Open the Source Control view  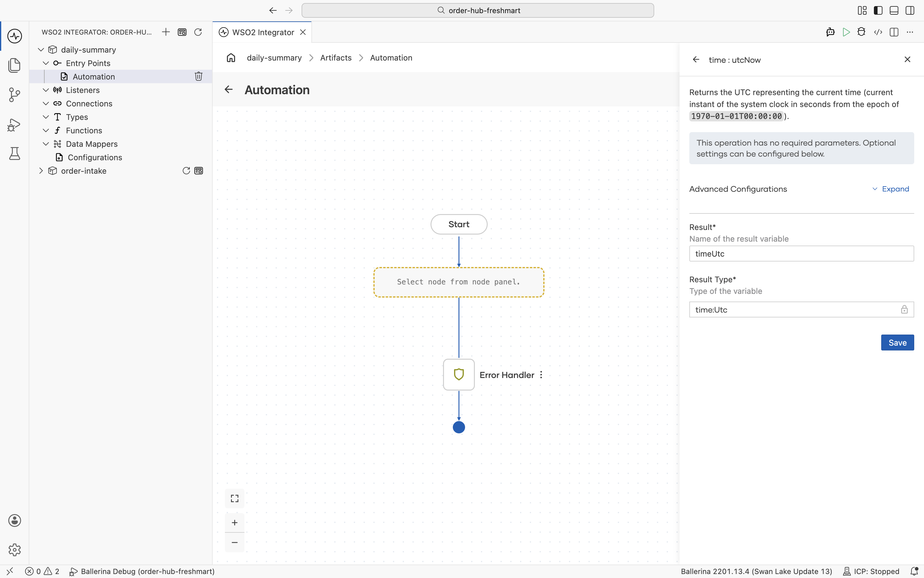(14, 95)
